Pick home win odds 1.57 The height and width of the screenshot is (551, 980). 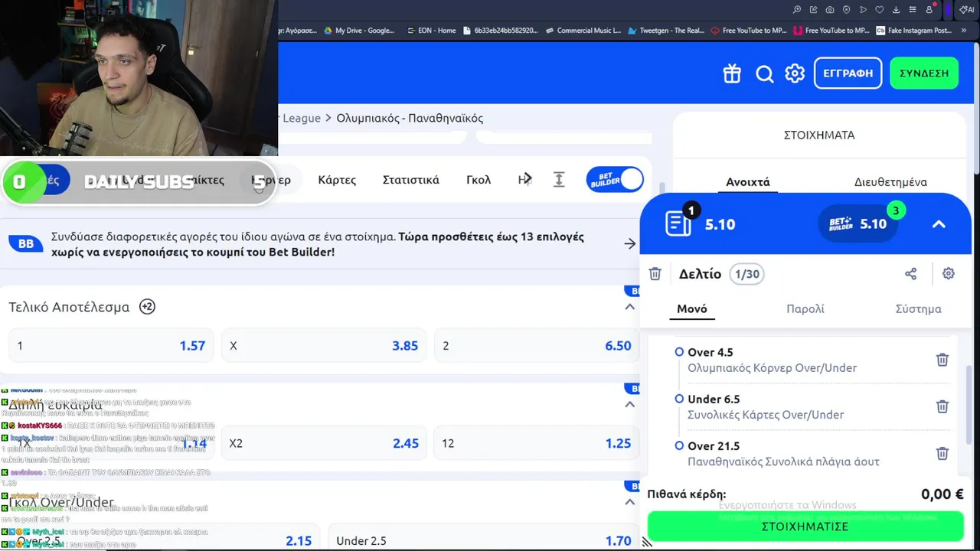tap(110, 346)
